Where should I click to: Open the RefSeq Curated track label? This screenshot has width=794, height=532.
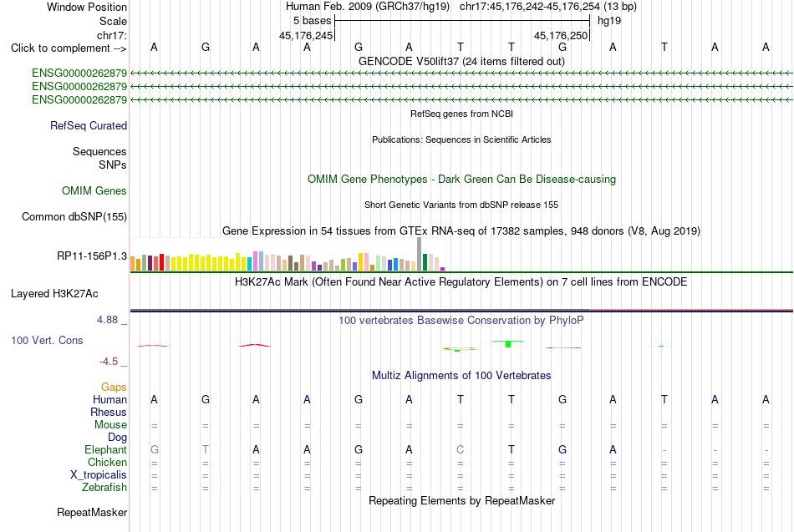click(88, 125)
